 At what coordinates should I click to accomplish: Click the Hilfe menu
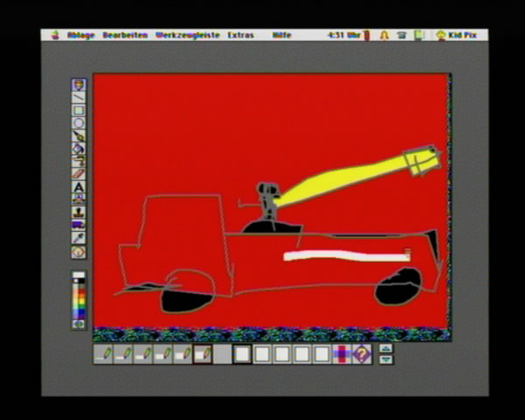(x=282, y=36)
